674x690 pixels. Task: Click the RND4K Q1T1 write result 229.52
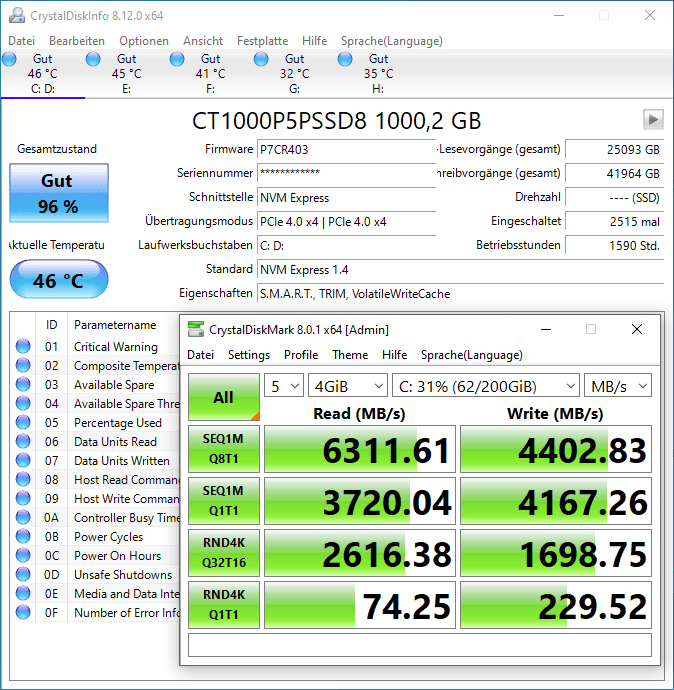coord(556,605)
